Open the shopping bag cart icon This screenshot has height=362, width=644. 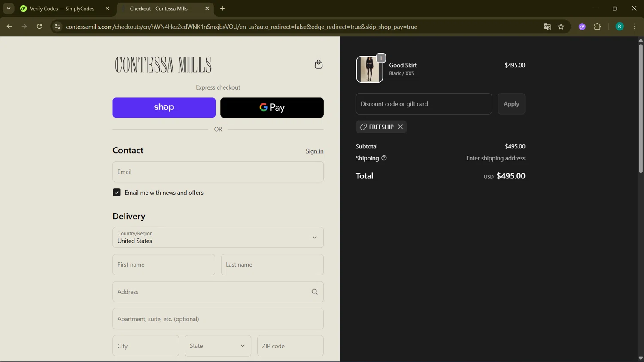coord(319,64)
